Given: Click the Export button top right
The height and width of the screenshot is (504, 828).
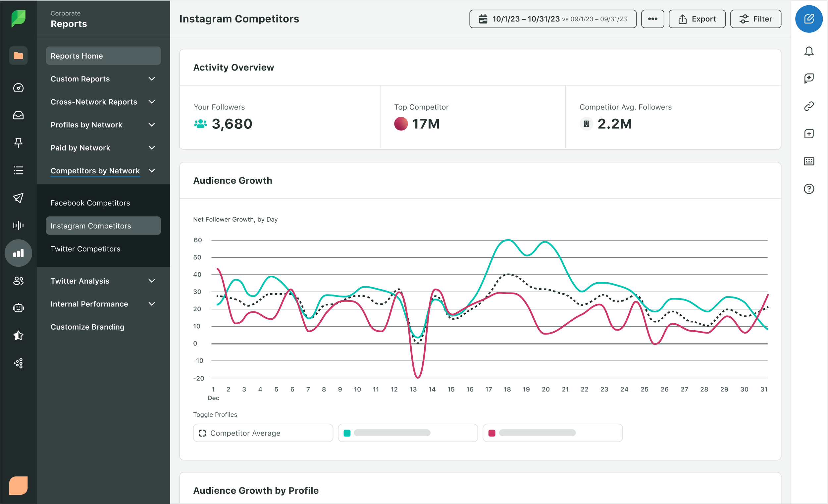Looking at the screenshot, I should (697, 18).
